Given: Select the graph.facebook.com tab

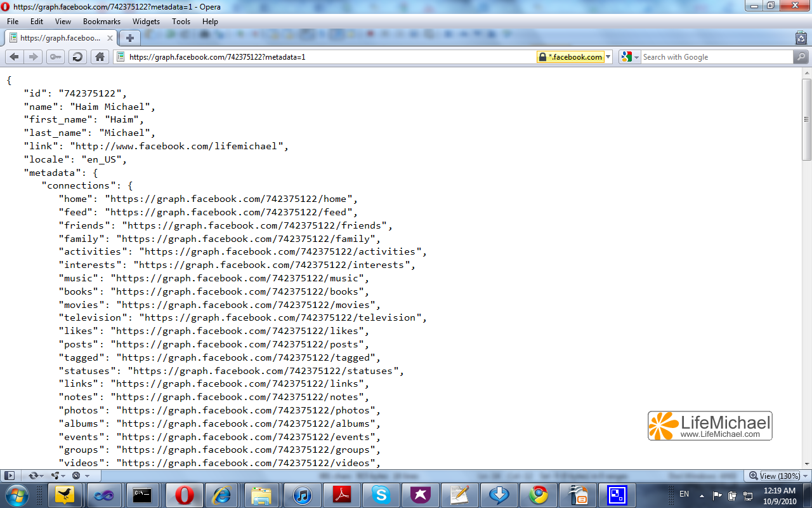Looking at the screenshot, I should (60, 38).
